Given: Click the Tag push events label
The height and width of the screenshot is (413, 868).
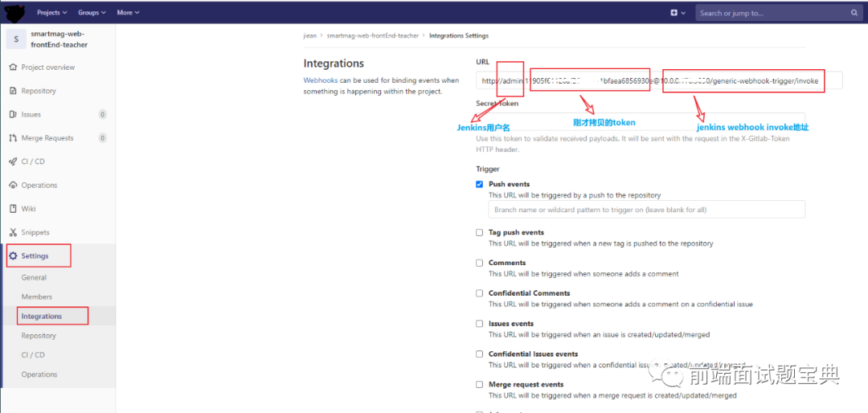Looking at the screenshot, I should pyautogui.click(x=517, y=232).
